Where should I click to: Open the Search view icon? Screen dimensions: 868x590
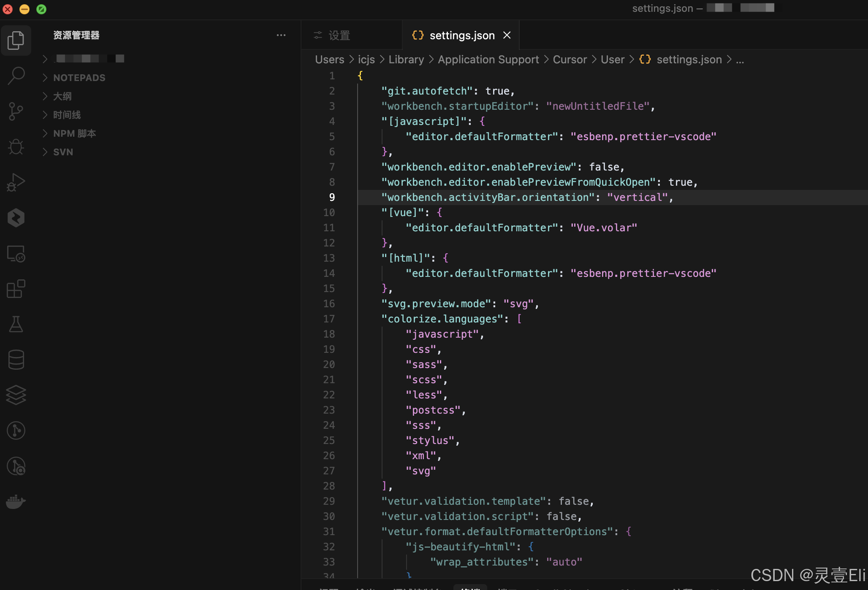[x=16, y=76]
